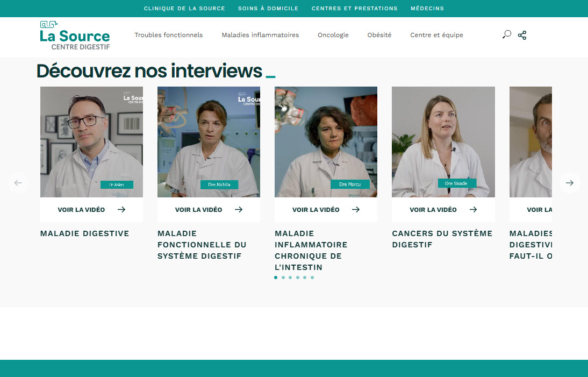Click arrow under Dre Nichita video card

(x=239, y=209)
